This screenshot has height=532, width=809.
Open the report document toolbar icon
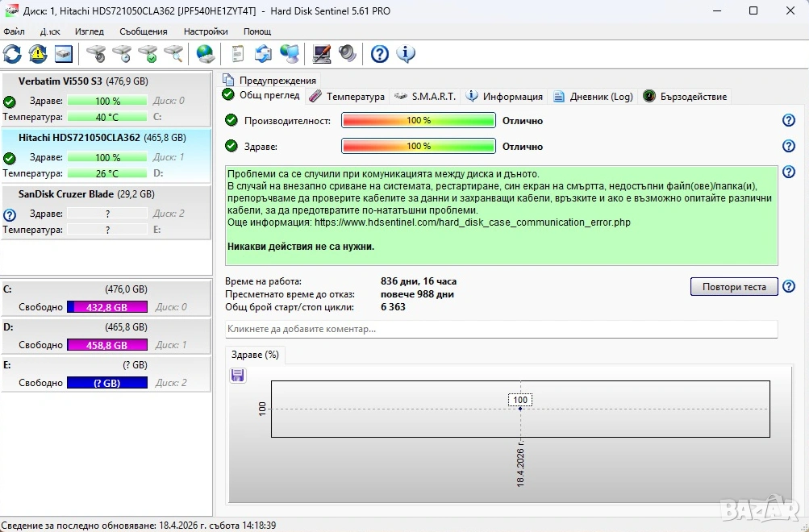click(237, 54)
